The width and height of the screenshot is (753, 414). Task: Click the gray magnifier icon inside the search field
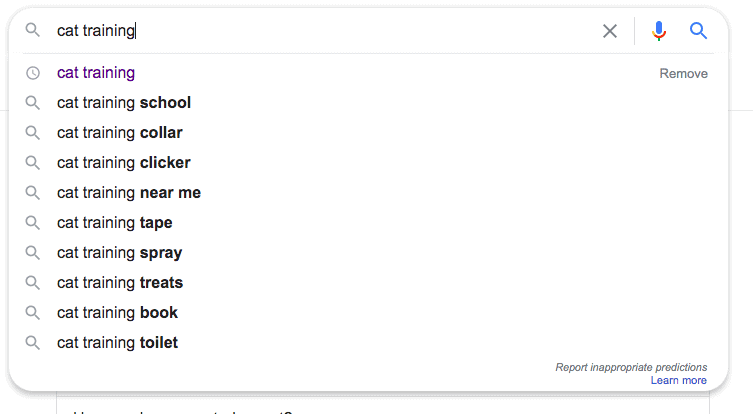[33, 30]
